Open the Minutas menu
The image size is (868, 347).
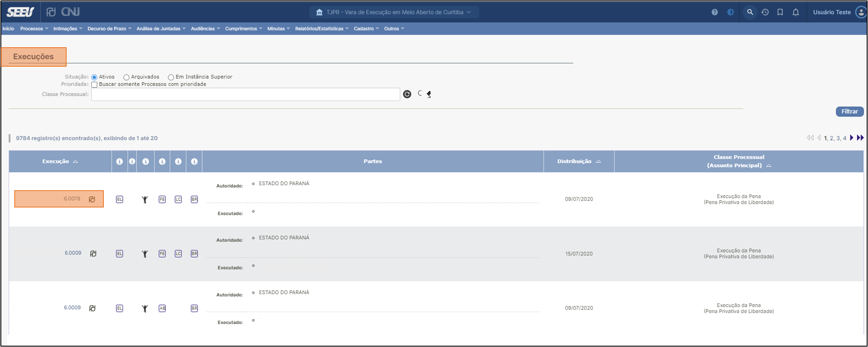278,29
